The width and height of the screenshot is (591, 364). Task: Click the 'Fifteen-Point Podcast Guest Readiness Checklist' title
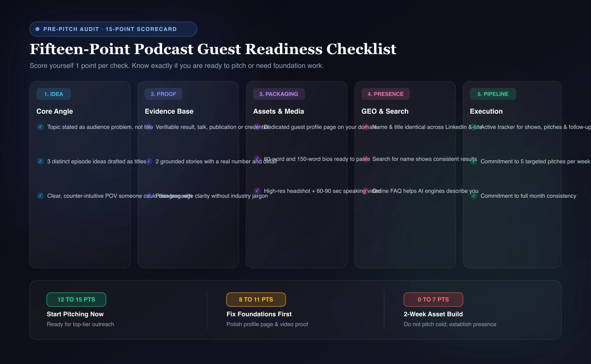(213, 49)
